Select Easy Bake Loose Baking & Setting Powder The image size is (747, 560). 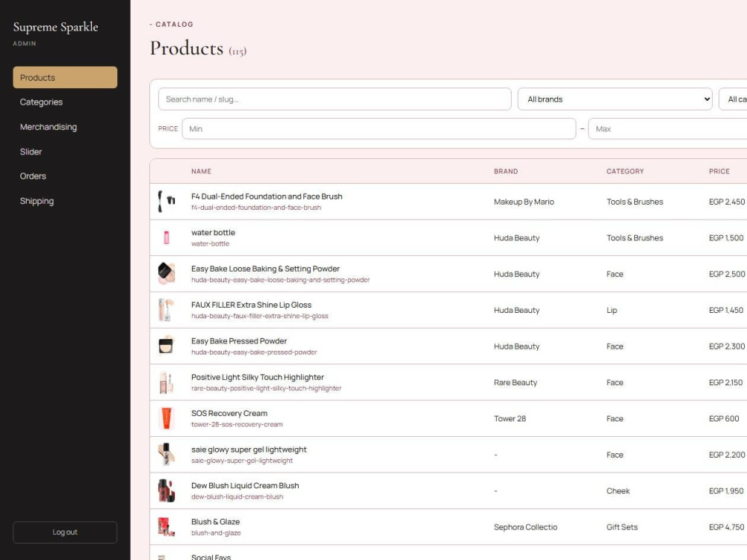coord(265,269)
